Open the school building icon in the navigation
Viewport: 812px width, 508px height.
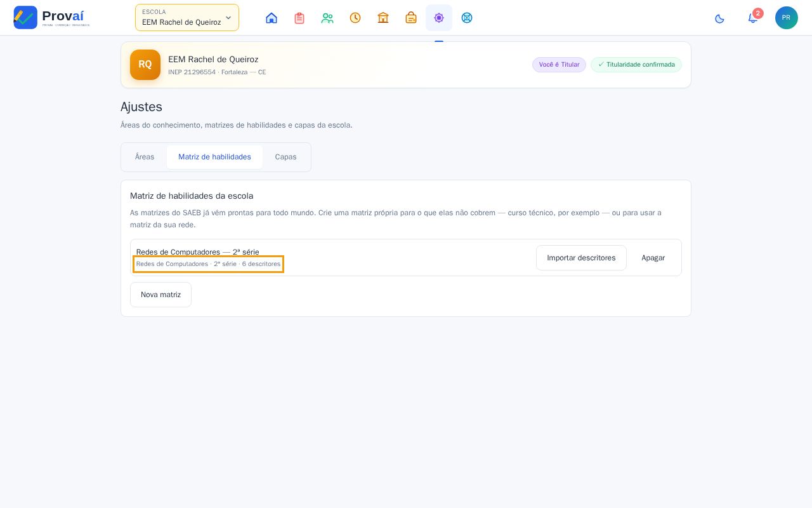(x=383, y=18)
